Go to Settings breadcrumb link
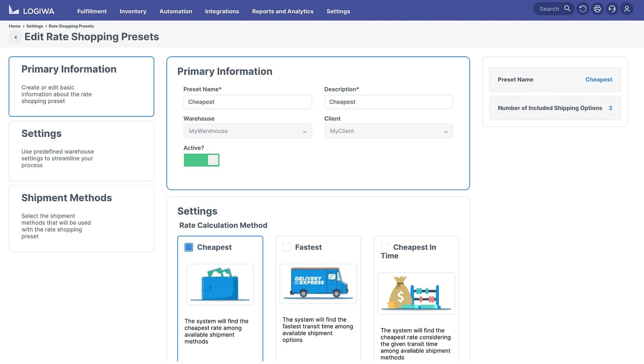Viewport: 644px width, 364px height. click(x=35, y=26)
